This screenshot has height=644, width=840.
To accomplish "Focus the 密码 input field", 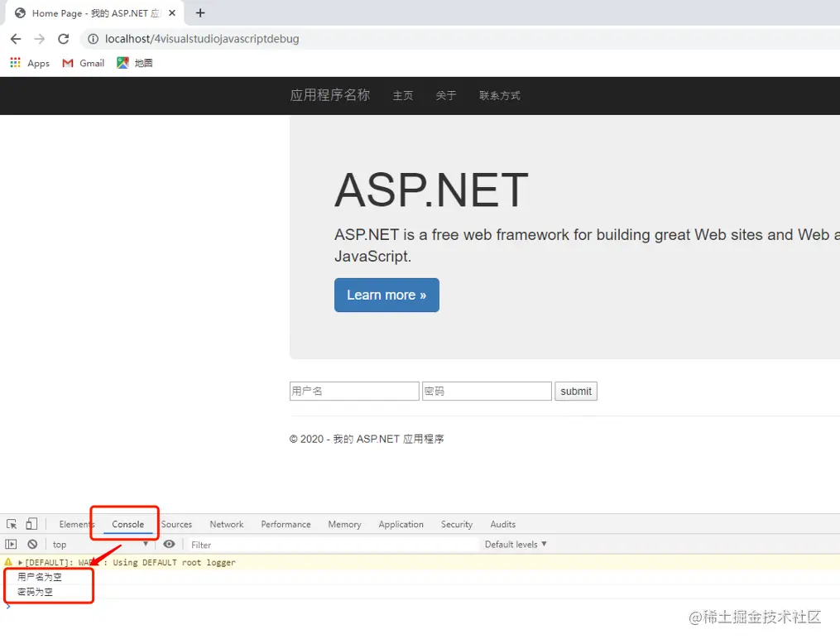I will click(487, 391).
